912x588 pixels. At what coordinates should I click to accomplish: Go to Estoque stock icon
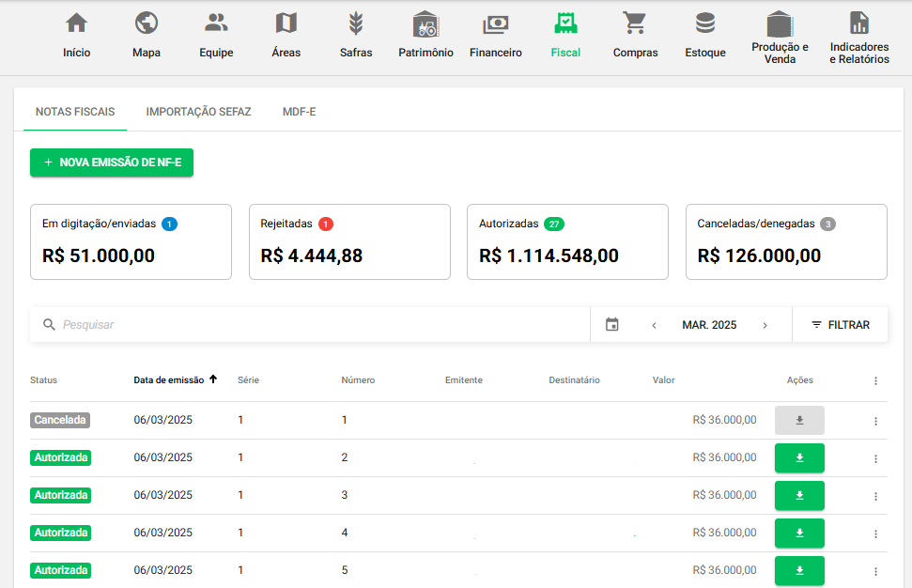704,23
